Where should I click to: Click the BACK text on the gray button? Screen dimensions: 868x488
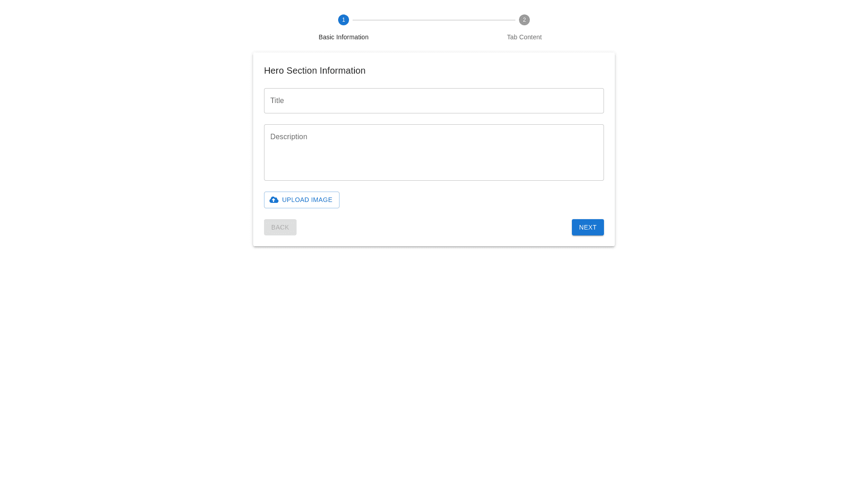pyautogui.click(x=280, y=227)
